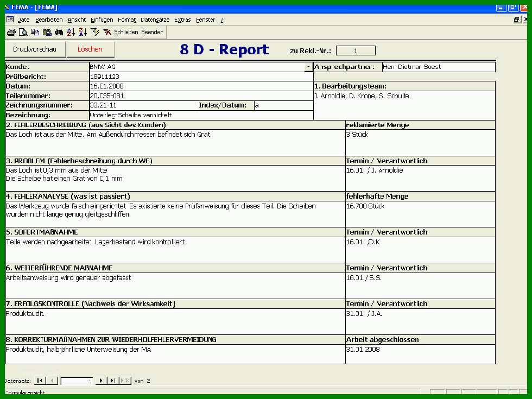Screen dimensions: 532x399
Task: Click the FEMA window title bar text
Action: (34, 7)
